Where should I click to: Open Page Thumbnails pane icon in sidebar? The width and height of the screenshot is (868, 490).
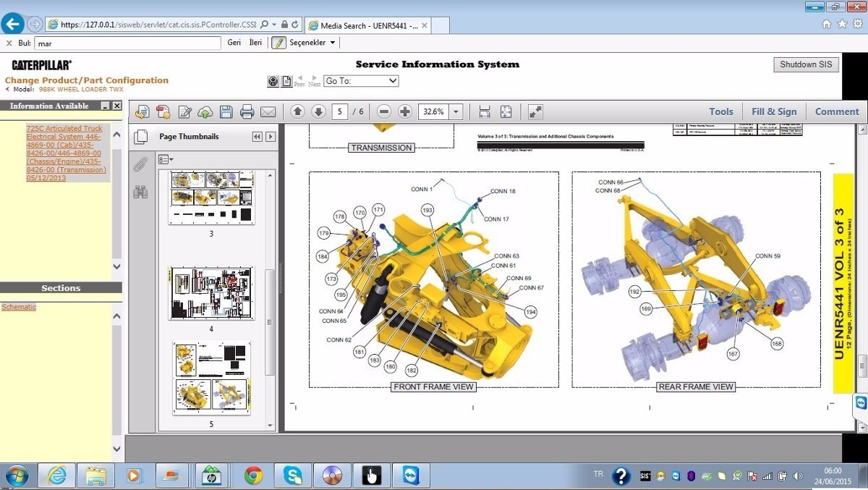click(x=141, y=137)
